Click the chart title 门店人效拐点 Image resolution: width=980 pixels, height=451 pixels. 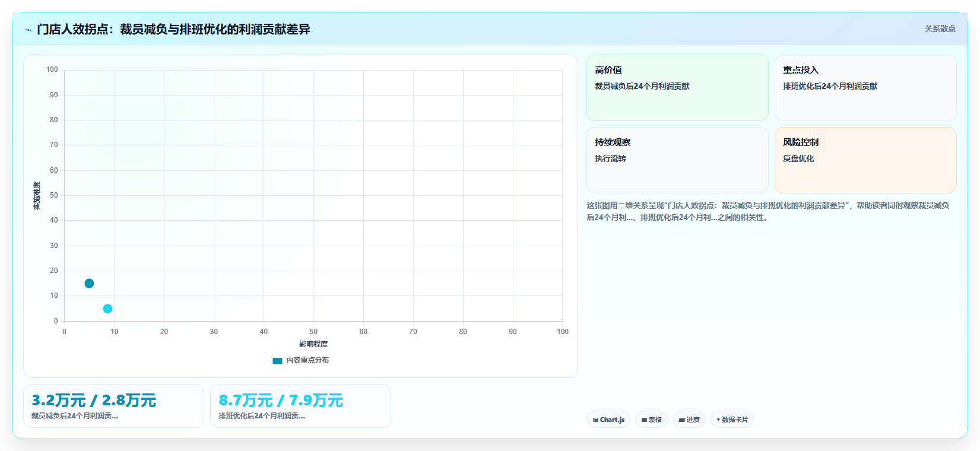point(173,29)
